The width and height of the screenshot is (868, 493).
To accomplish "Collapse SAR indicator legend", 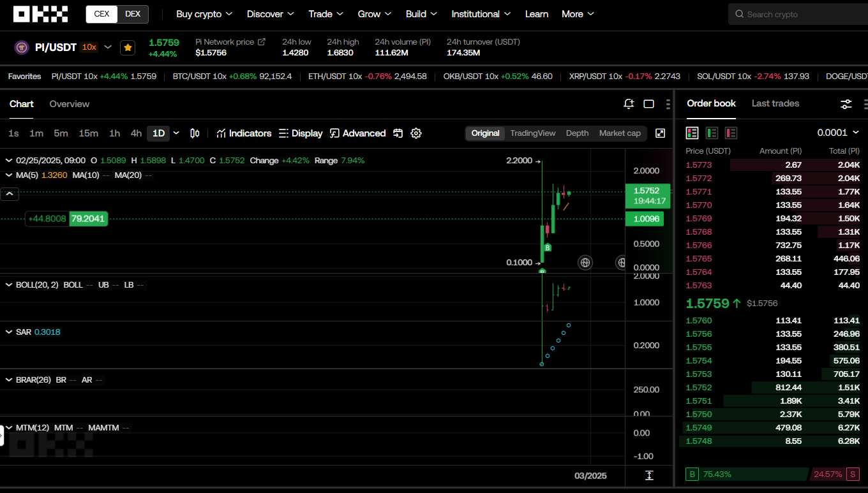I will pos(9,332).
